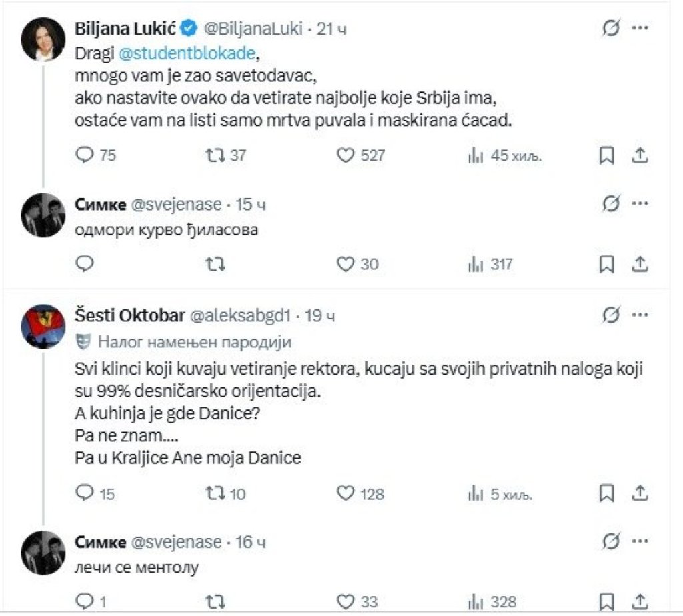Open more options on Šesti Oktobar's tweet
The image size is (683, 616).
640,314
